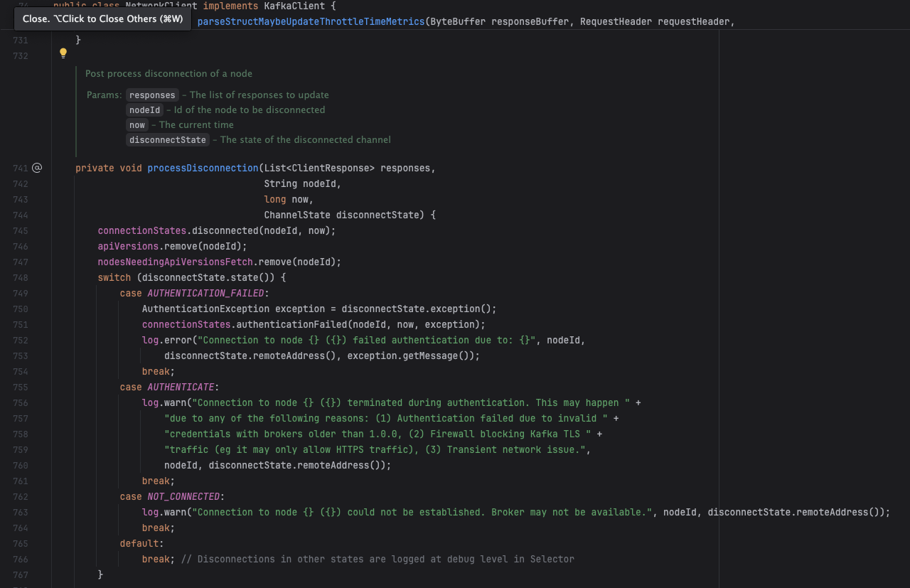Screen dimensions: 910x588
Task: Click the switch keyword on line 748
Action: 114,277
